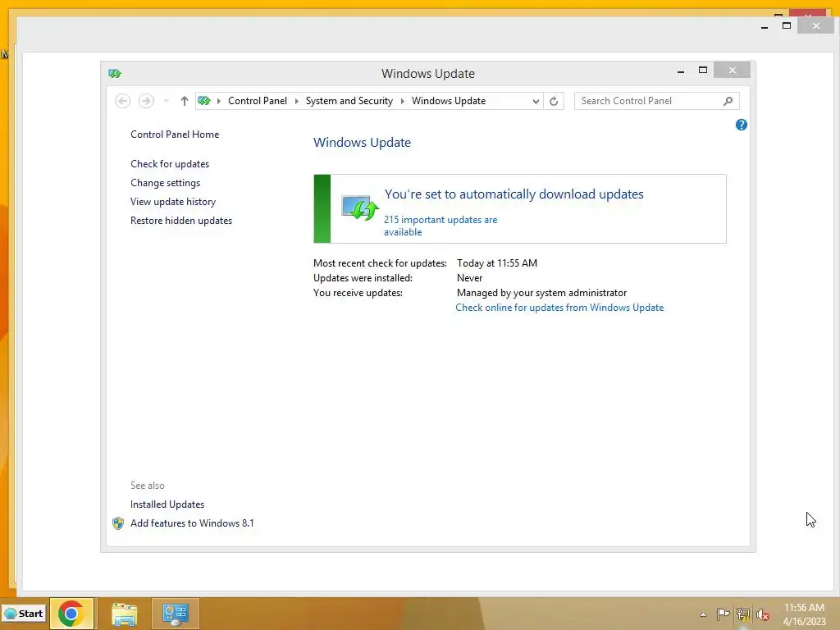Screen dimensions: 840x630
Task: Minimize the outer background window
Action: 765,26
